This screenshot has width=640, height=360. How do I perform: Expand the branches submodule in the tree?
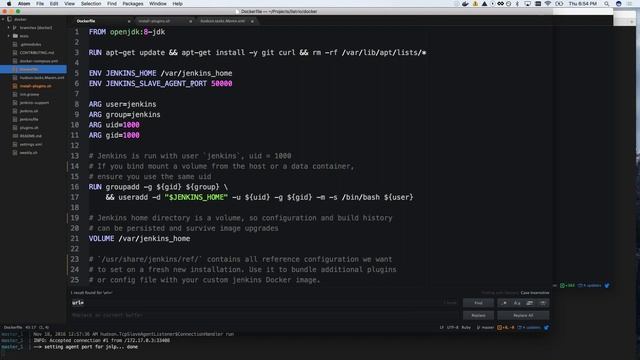pos(9,28)
